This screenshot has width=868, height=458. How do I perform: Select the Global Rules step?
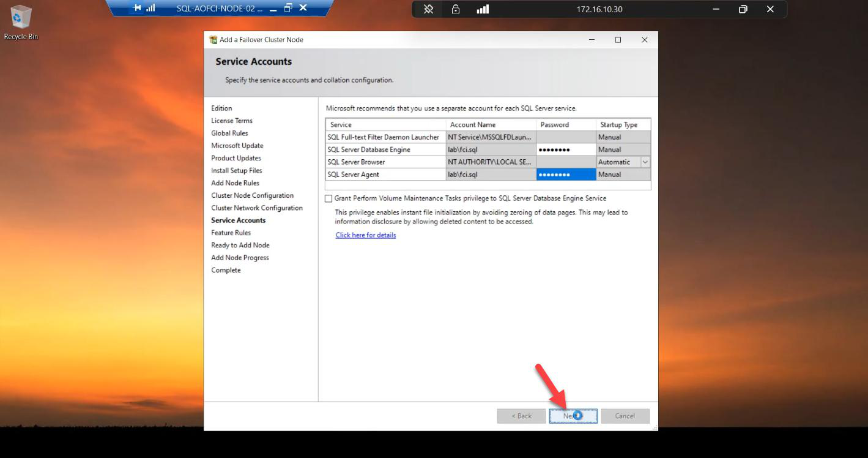pyautogui.click(x=229, y=133)
